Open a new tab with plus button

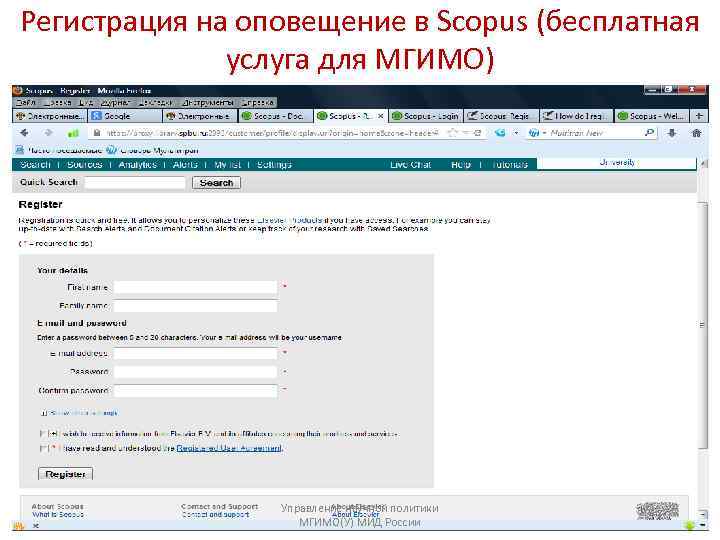(x=699, y=116)
